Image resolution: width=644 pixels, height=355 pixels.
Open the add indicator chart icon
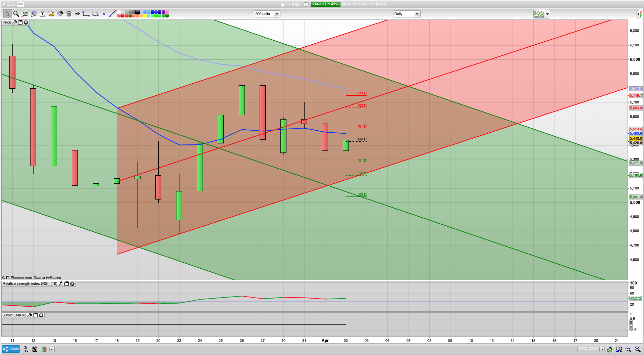539,14
